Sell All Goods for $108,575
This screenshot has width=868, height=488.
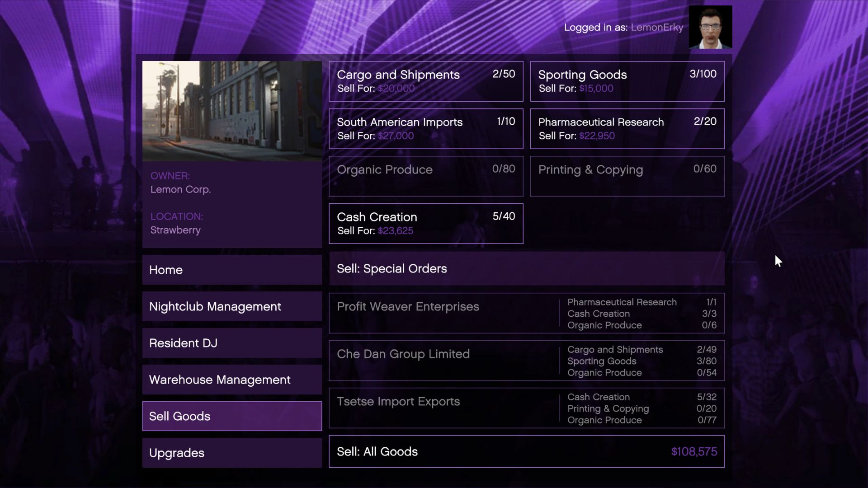coord(527,451)
